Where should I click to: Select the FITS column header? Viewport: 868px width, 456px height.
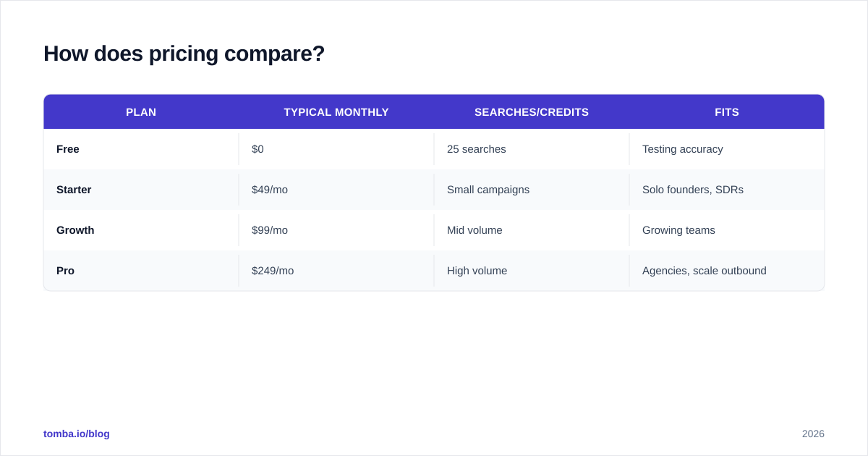coord(727,112)
